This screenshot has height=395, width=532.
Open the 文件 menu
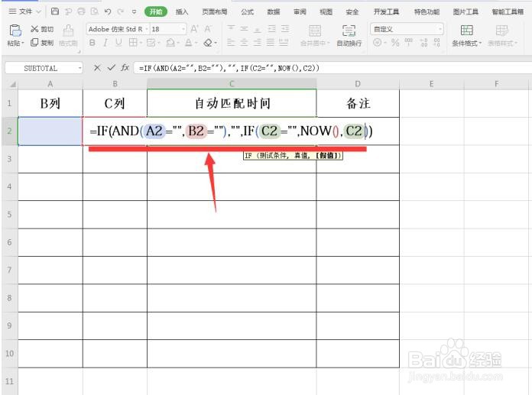(x=24, y=11)
